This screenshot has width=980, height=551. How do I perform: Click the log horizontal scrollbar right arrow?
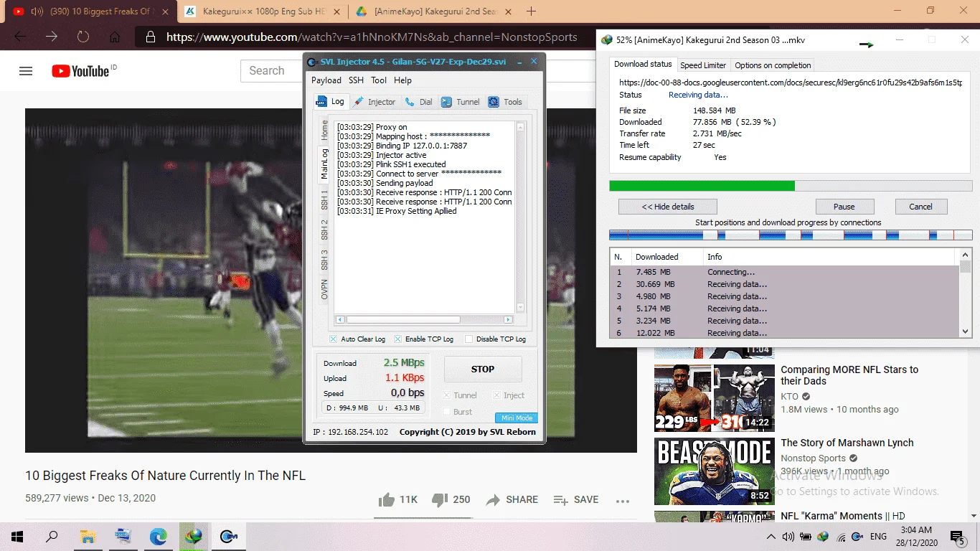508,320
